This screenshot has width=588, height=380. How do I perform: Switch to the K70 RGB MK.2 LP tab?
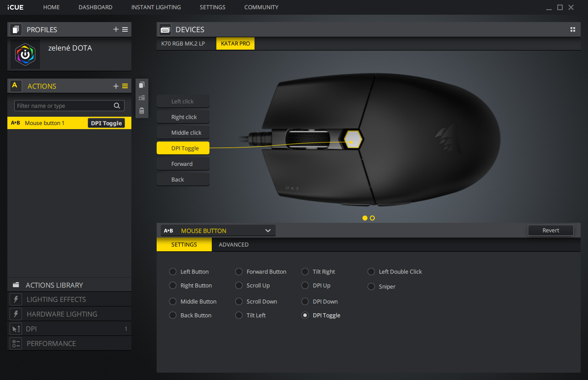pyautogui.click(x=183, y=44)
